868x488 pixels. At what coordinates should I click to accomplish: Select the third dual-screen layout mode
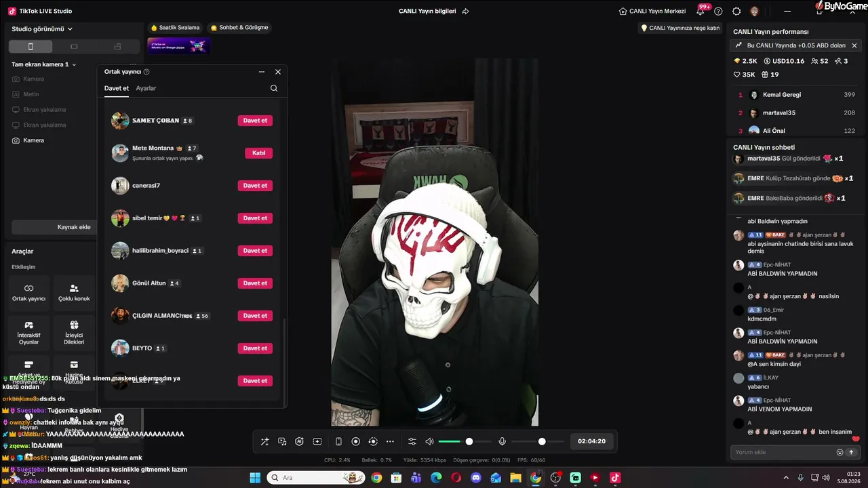(117, 47)
